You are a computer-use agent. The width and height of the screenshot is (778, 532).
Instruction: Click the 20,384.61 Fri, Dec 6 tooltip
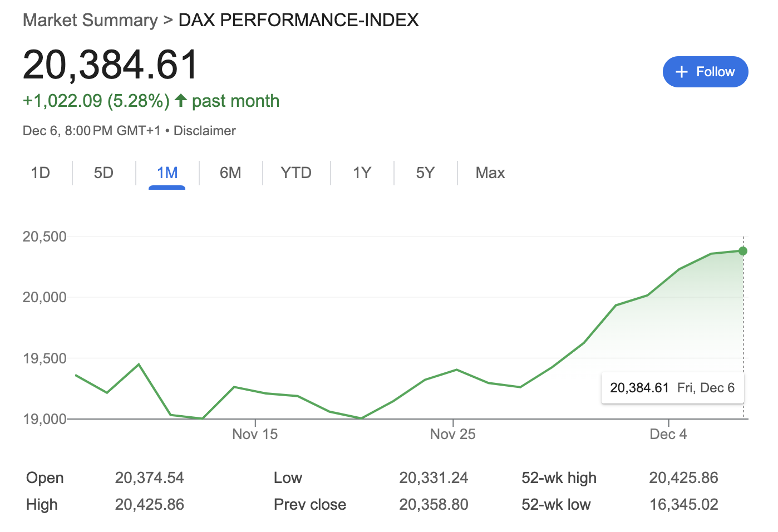[x=672, y=388]
